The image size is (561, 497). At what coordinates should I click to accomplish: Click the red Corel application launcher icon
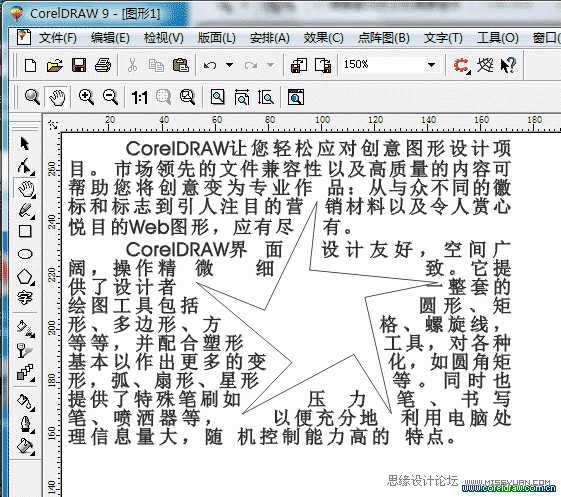tap(462, 65)
